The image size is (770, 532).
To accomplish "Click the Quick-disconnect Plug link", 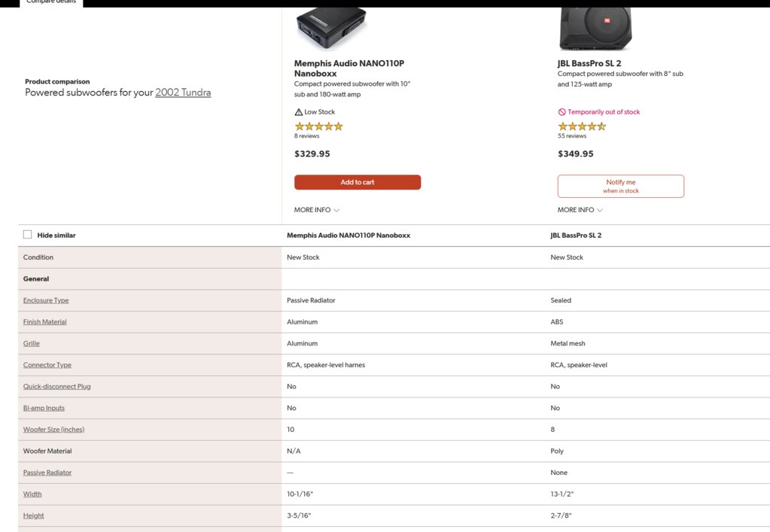I will (57, 386).
